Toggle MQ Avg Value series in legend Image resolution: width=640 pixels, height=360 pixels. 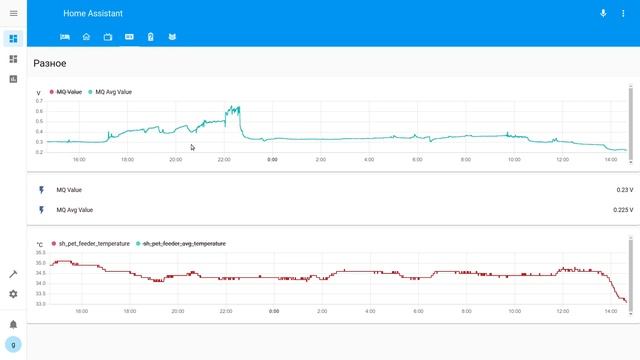[110, 92]
